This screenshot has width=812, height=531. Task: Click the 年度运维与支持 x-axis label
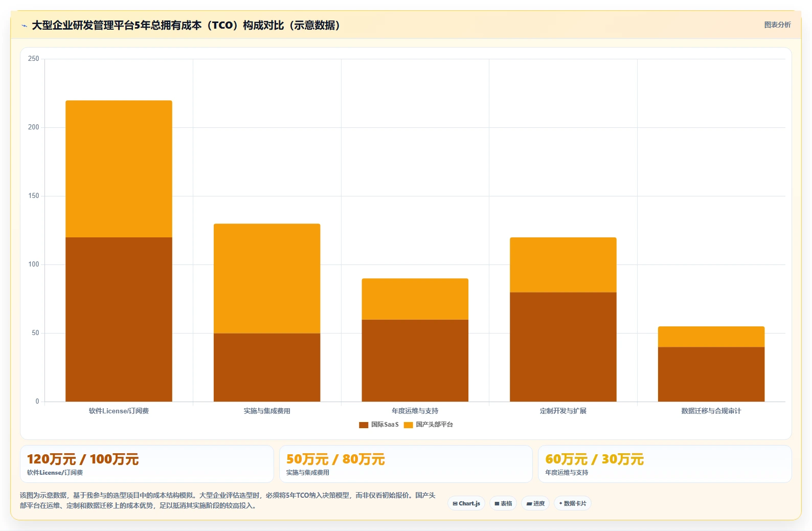[415, 411]
